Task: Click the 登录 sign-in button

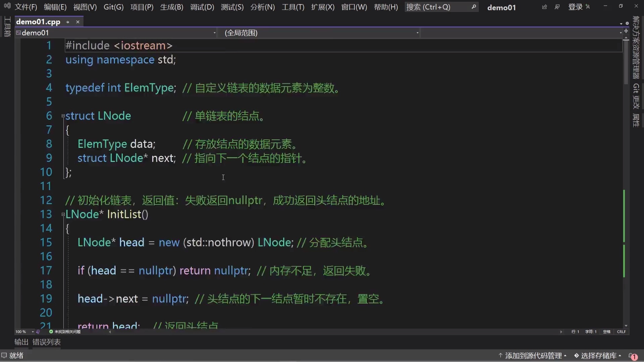Action: [575, 7]
